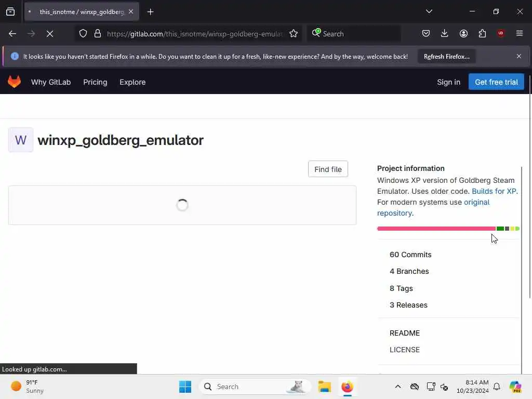532x399 pixels.
Task: Open the LICENSE link
Action: click(x=404, y=350)
